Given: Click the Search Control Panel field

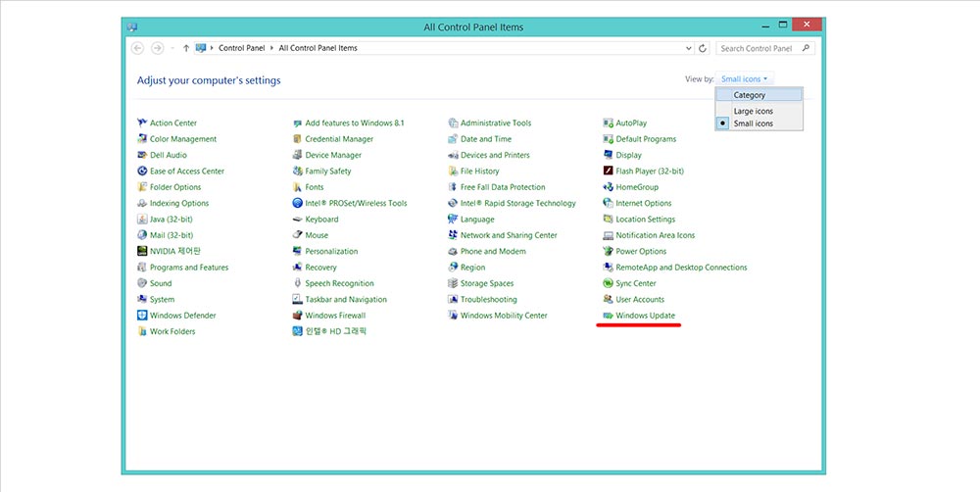Looking at the screenshot, I should click(x=765, y=48).
